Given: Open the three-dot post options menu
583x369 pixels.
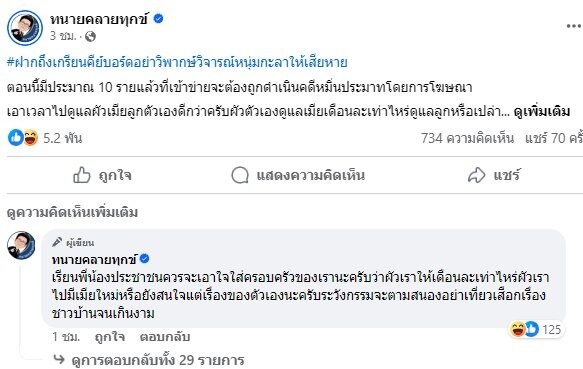Looking at the screenshot, I should (574, 26).
